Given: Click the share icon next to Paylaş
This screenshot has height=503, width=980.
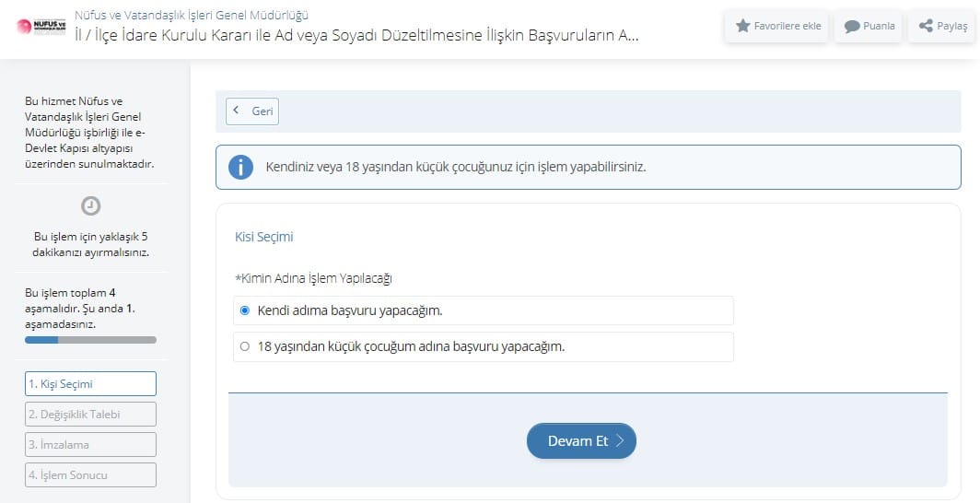Looking at the screenshot, I should 926,26.
